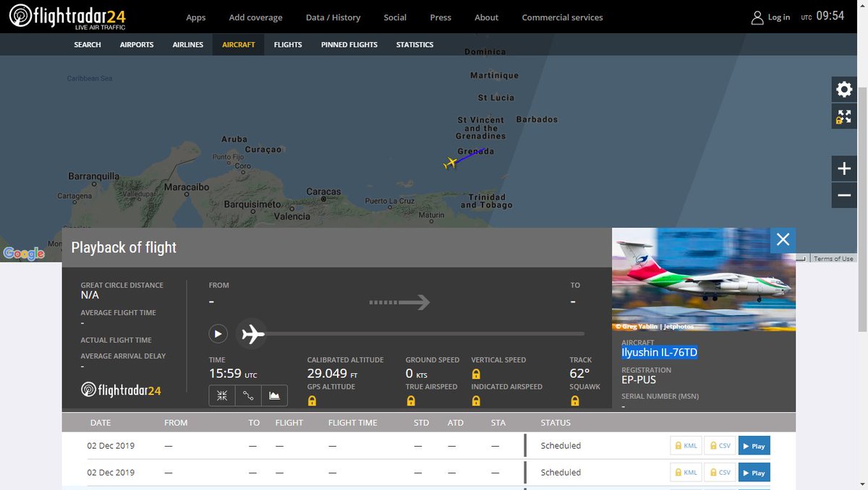The height and width of the screenshot is (490, 868).
Task: Toggle flight route path icon
Action: (x=248, y=395)
